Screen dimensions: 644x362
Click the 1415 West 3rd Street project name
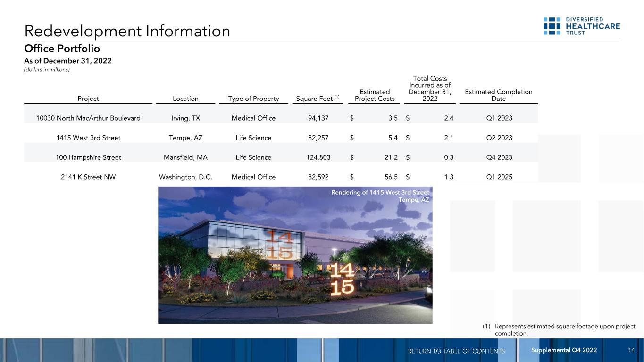point(88,138)
